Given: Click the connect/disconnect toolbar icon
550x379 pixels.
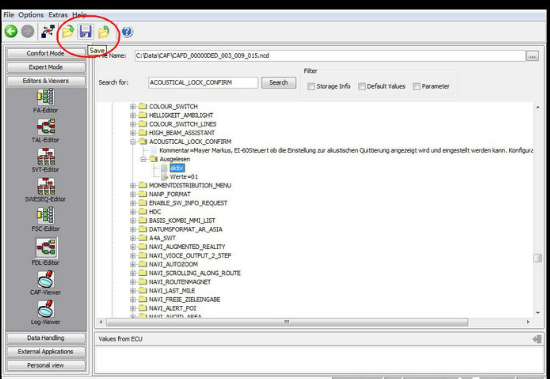Looking at the screenshot, I should click(48, 32).
